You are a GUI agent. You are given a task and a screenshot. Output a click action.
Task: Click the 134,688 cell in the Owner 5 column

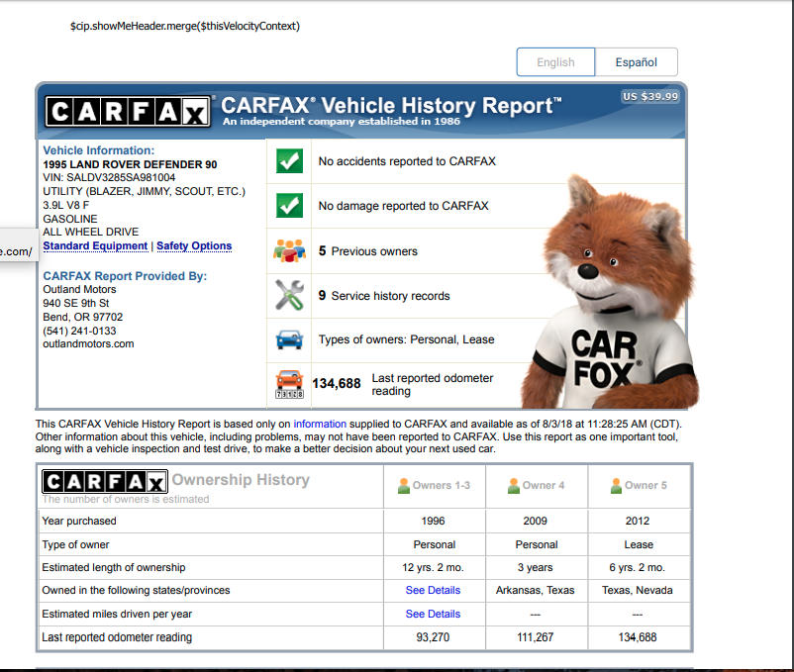[638, 637]
